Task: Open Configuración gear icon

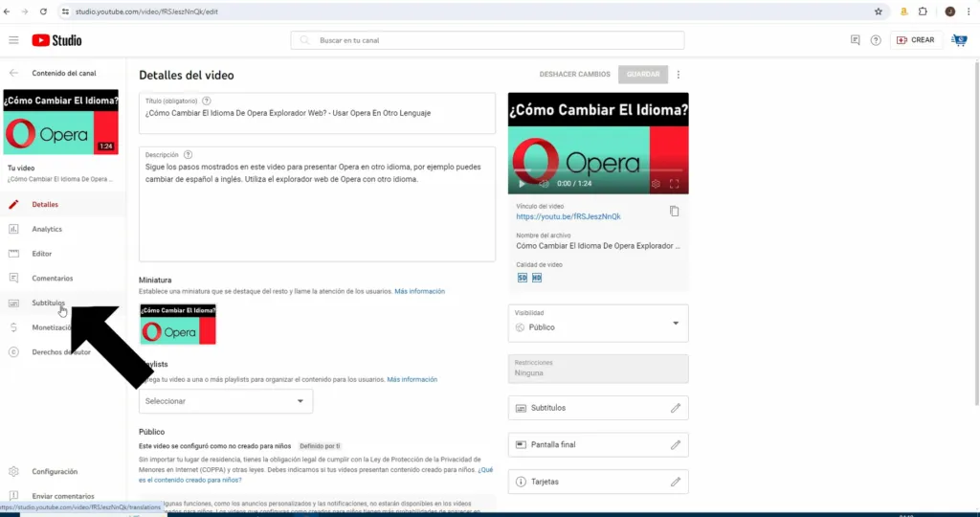Action: pyautogui.click(x=13, y=471)
